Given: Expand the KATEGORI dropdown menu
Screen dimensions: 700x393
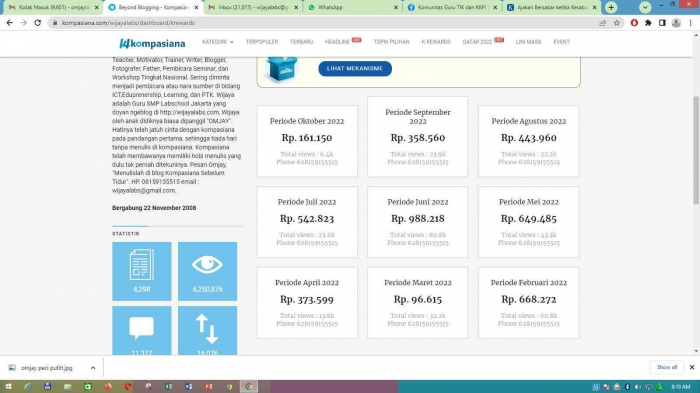Looking at the screenshot, I should pos(217,42).
